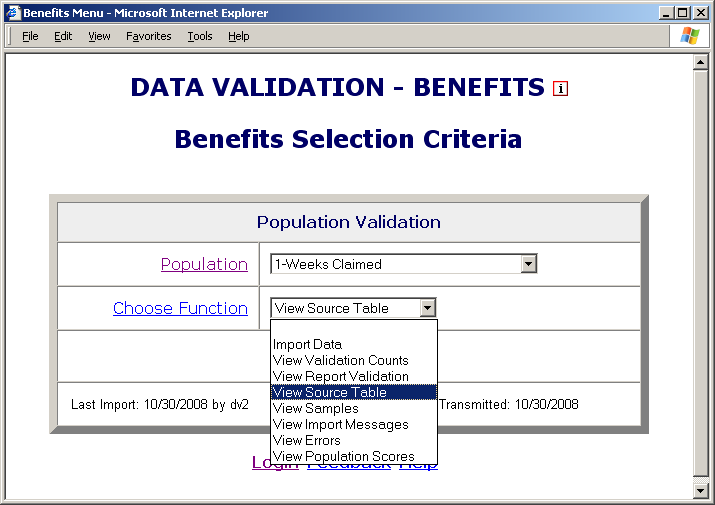
Task: Maximize the Internet Explorer window
Action: pos(683,13)
